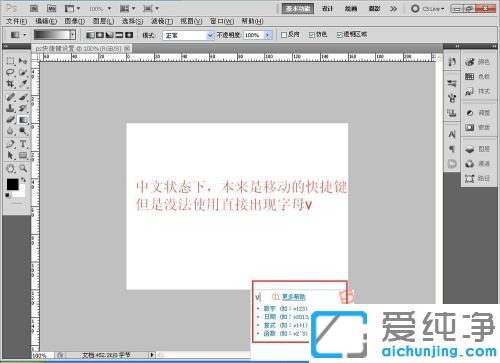Select the Rectangular Marquee tool
Viewport: 500px width, 363px height.
10,61
